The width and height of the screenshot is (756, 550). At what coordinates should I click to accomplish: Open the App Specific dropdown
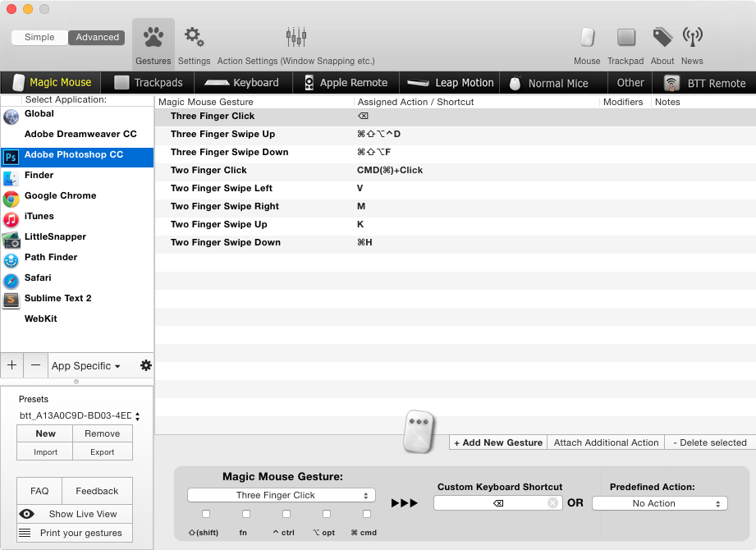(x=86, y=366)
